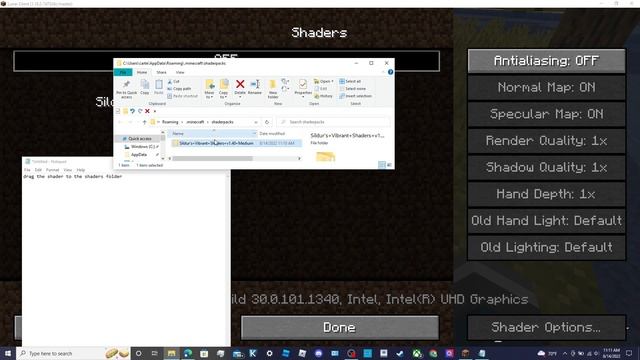Click the horizontal scrollbar in file list
This screenshot has width=640, height=360.
point(213,158)
